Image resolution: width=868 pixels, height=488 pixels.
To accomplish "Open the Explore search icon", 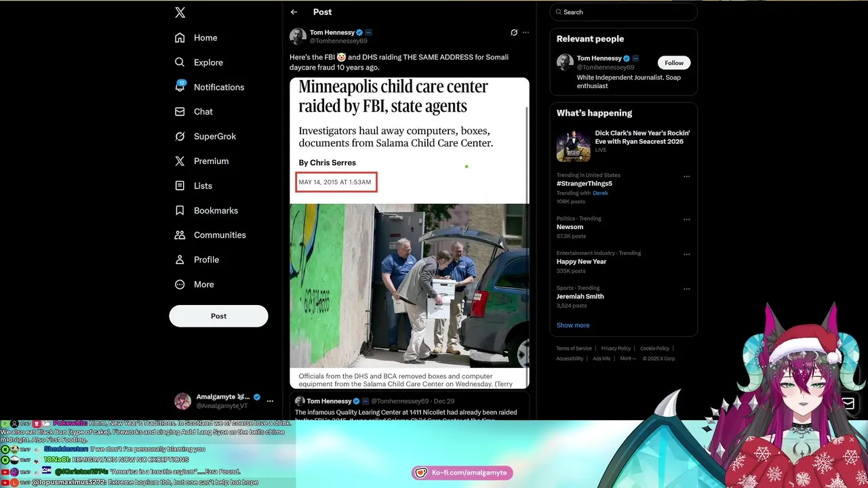I will point(180,62).
